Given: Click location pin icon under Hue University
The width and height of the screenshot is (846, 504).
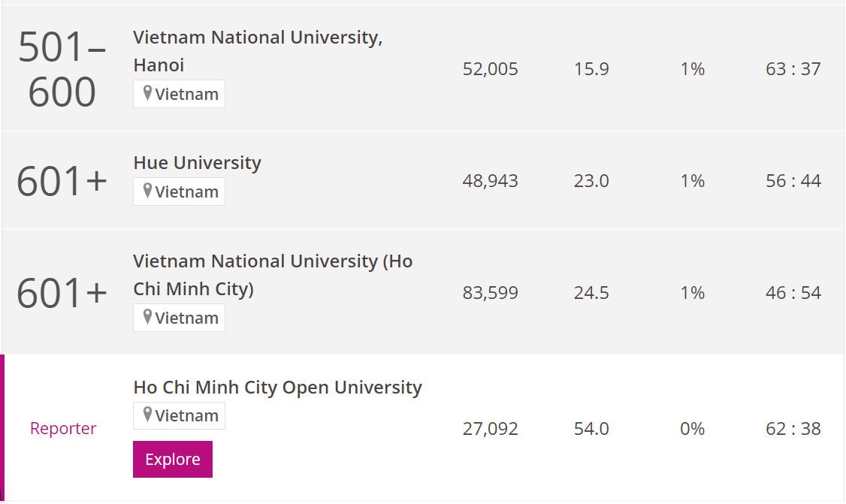Looking at the screenshot, I should 147,191.
